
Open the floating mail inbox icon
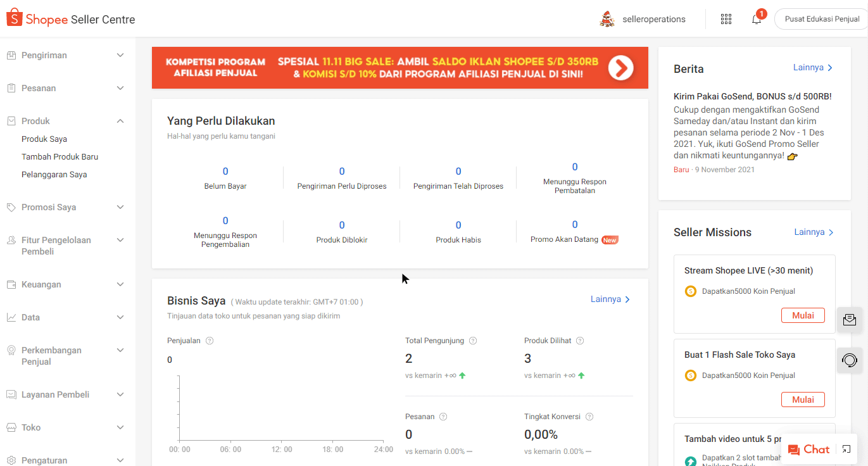tap(850, 320)
